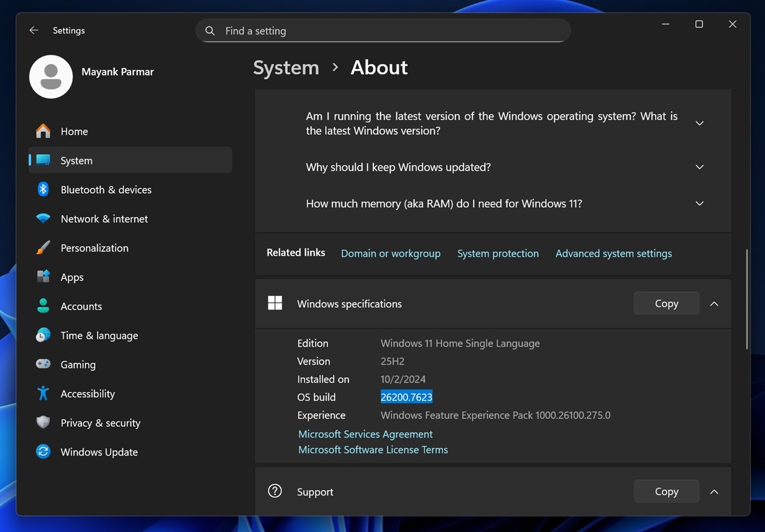
Task: Click the Apps sidebar icon
Action: (42, 277)
